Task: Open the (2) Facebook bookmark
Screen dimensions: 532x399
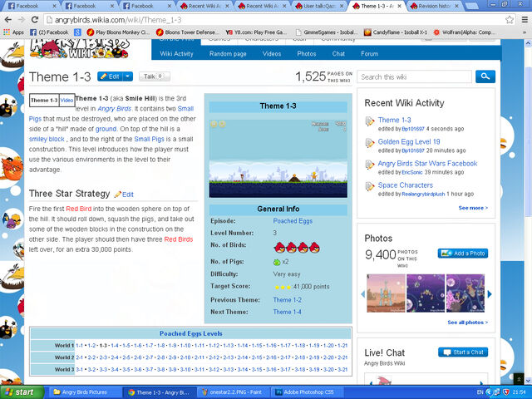Action: (x=49, y=32)
